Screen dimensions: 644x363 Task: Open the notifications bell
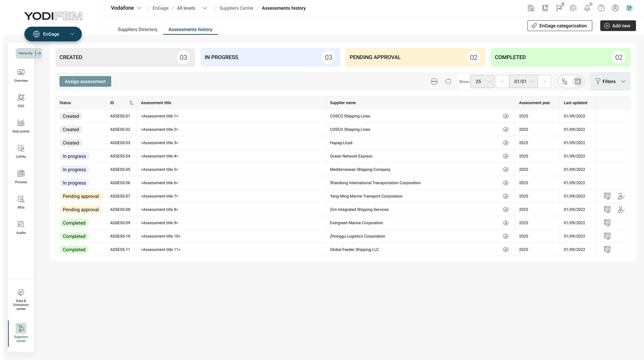587,8
